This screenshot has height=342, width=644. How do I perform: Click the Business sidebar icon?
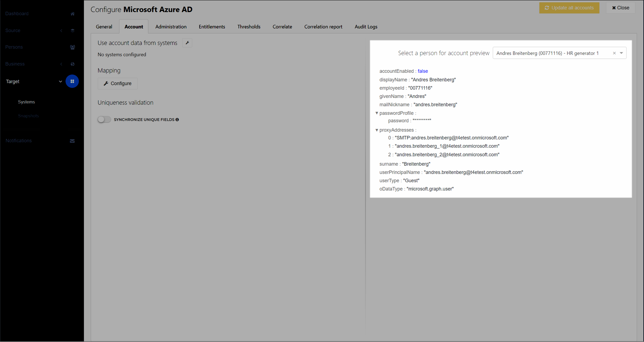point(72,64)
